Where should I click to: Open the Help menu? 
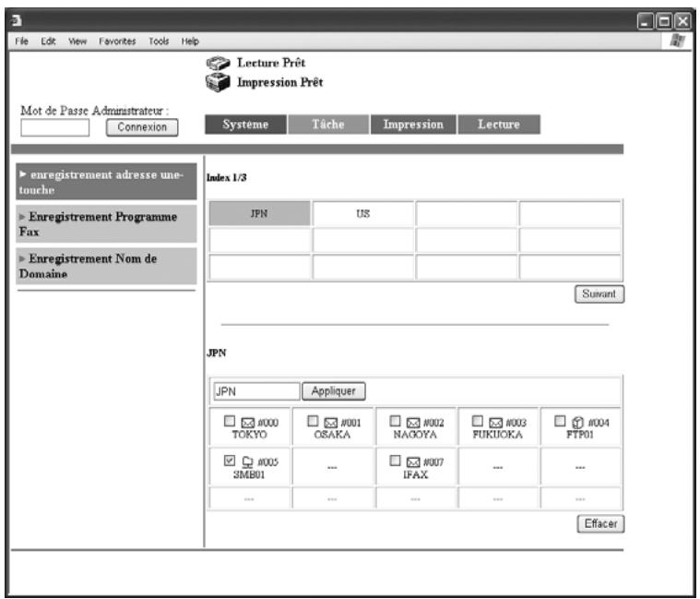click(190, 42)
